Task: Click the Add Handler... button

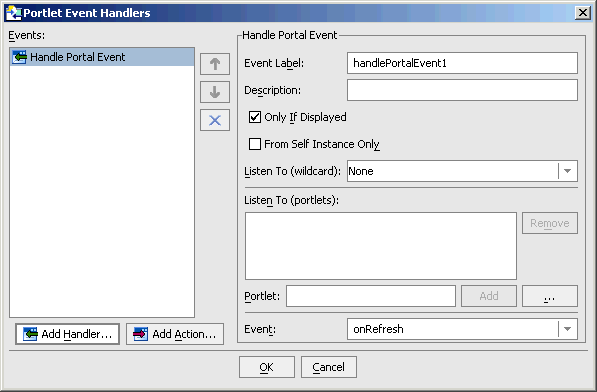Action: [x=67, y=334]
